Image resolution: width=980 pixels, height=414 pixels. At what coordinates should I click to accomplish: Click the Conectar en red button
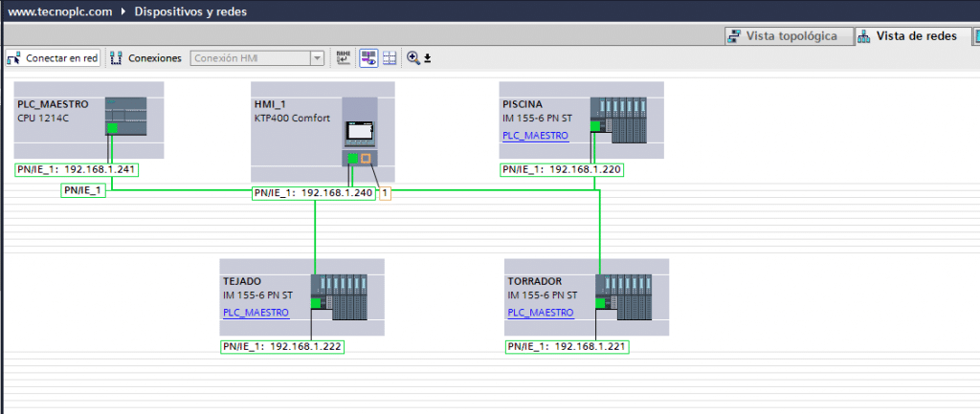(x=54, y=58)
